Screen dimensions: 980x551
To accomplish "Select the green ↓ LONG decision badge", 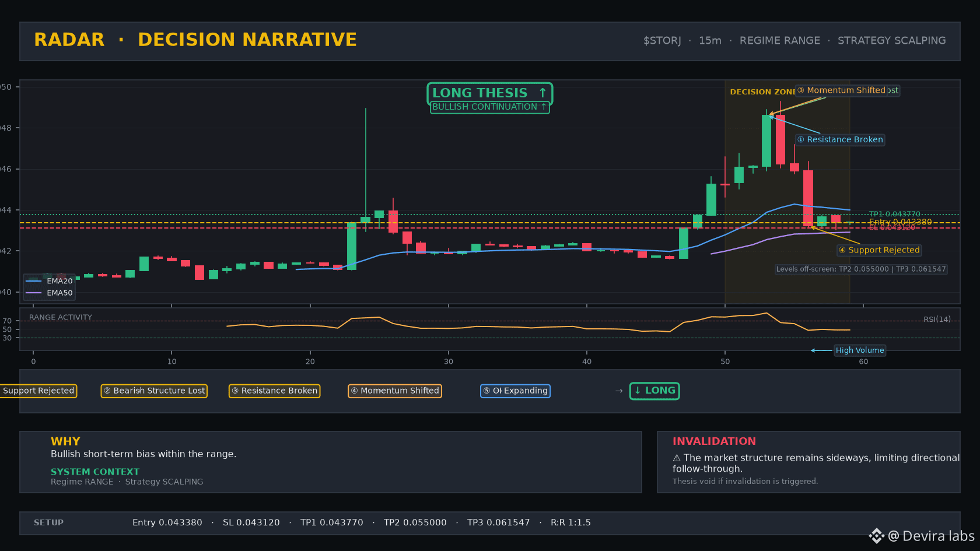I will 654,391.
